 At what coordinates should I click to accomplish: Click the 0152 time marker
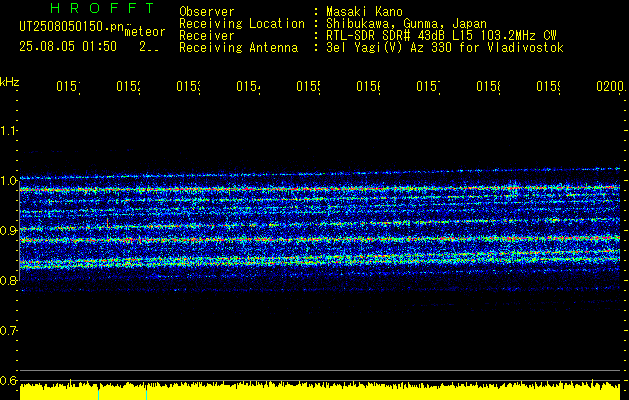(x=128, y=87)
